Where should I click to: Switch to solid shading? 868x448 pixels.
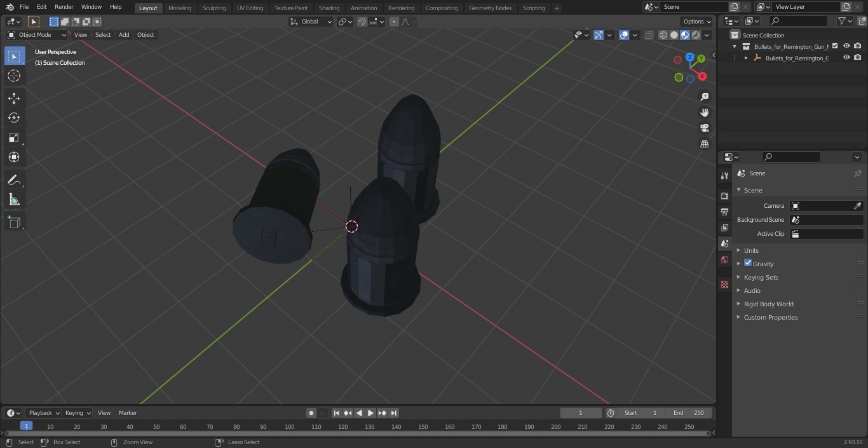(674, 35)
